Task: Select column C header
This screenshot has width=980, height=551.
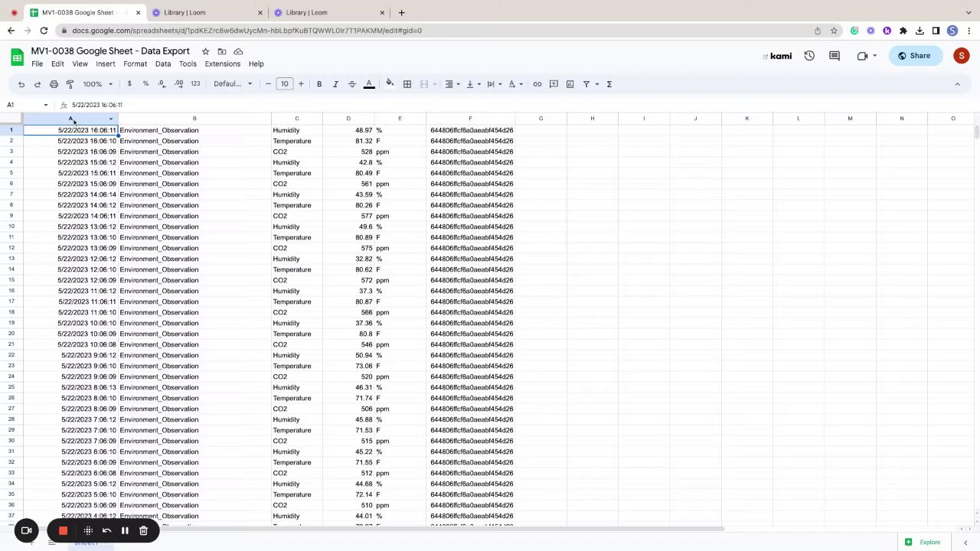Action: (297, 119)
